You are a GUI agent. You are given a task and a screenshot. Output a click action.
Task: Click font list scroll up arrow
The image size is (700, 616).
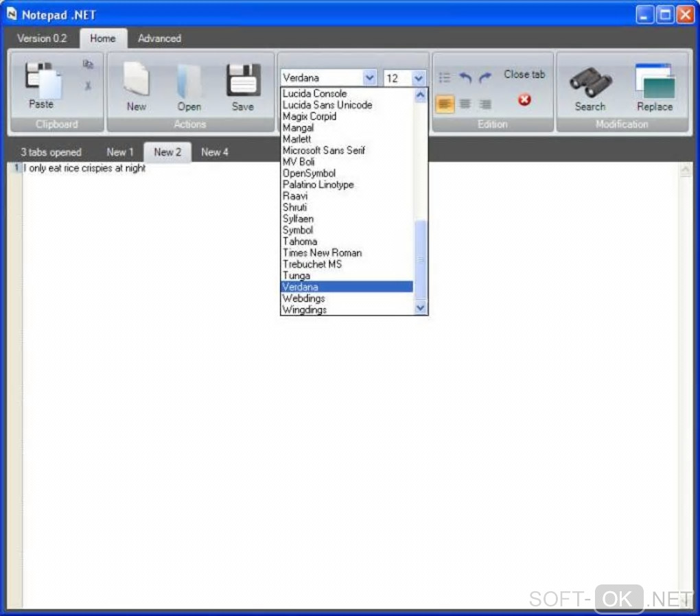tap(420, 95)
